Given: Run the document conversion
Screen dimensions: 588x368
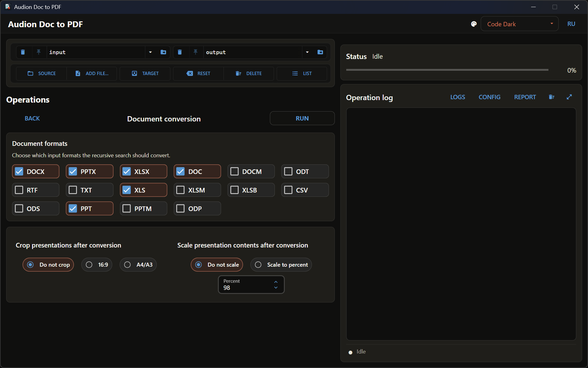Looking at the screenshot, I should [302, 118].
